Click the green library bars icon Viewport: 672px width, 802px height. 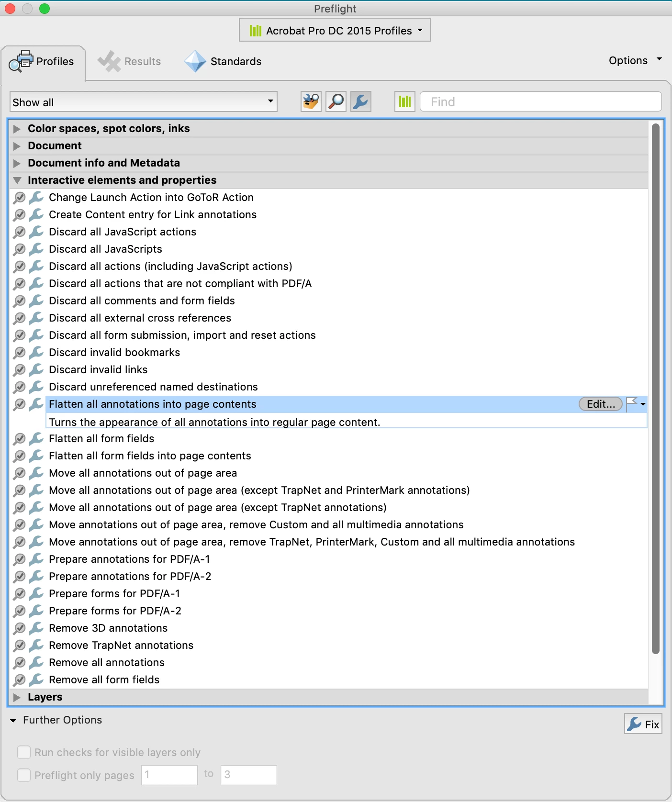[405, 101]
